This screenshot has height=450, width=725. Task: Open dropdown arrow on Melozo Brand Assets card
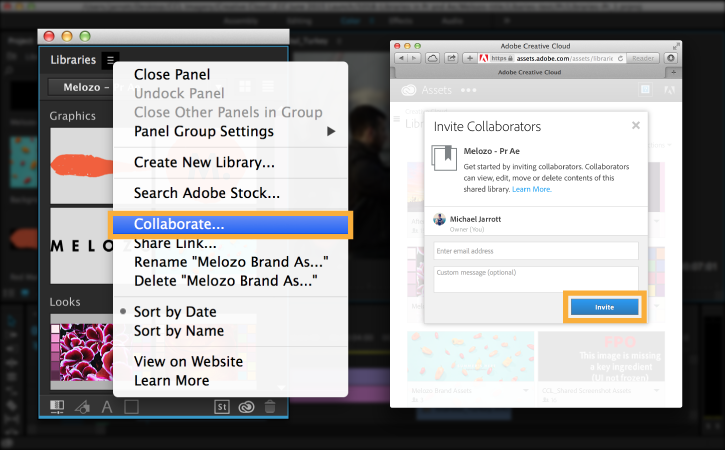pyautogui.click(x=526, y=390)
